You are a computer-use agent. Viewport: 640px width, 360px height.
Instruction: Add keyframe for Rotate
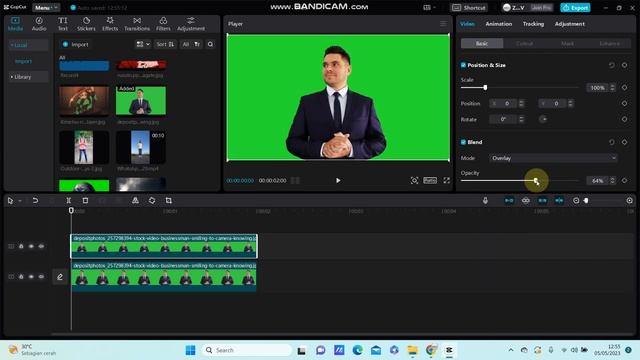(x=624, y=119)
